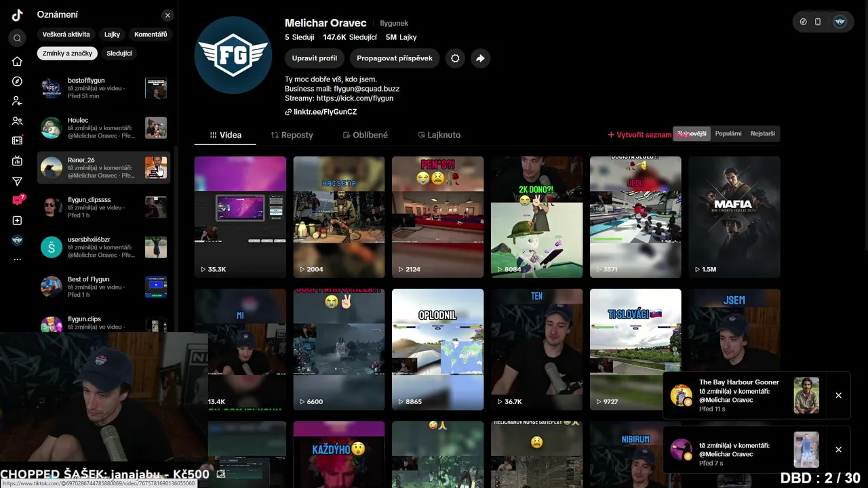Switch to the Reposty tab

[x=292, y=135]
